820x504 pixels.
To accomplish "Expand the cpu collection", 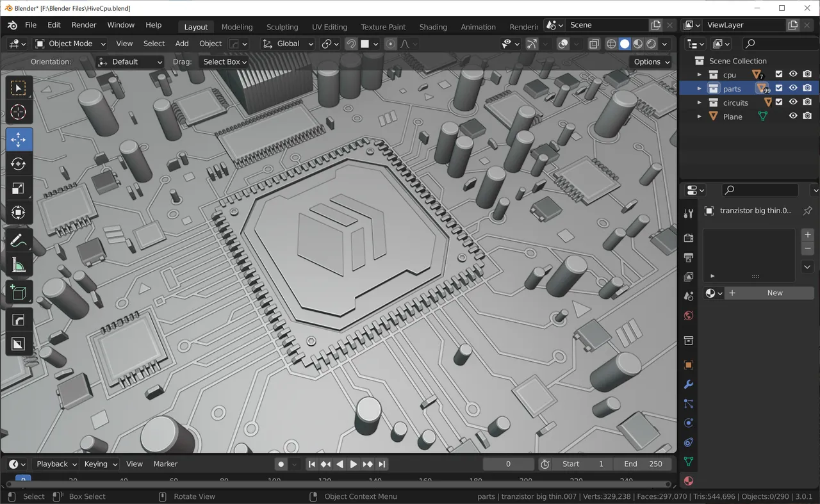I will 700,75.
